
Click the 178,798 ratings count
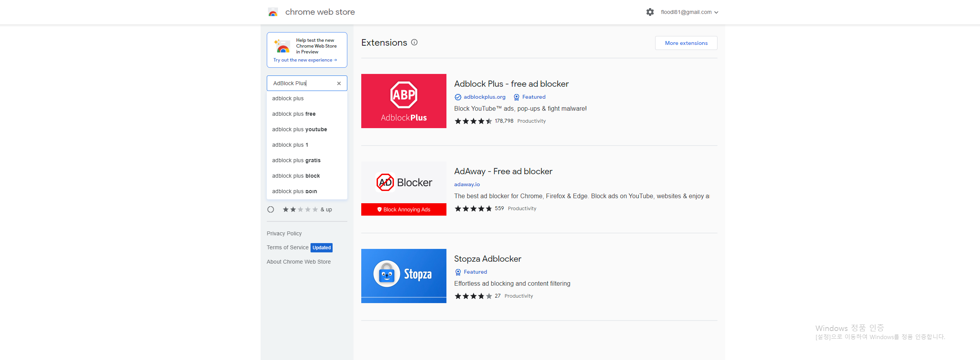pyautogui.click(x=504, y=121)
